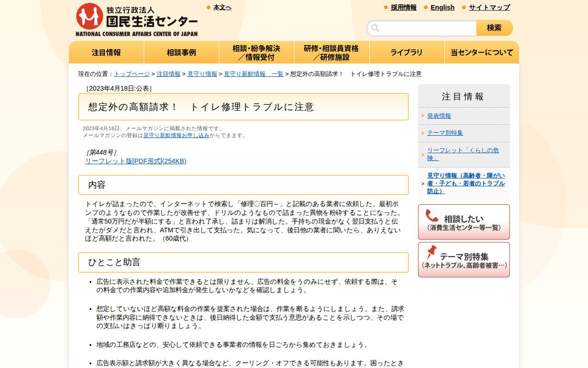Click the 注目情報 sidebar heading
588x368 pixels.
[463, 97]
